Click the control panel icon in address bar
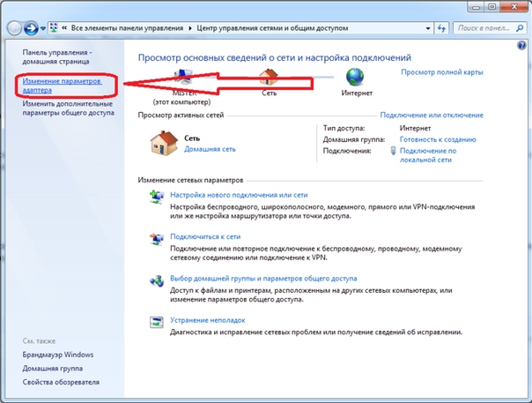The image size is (532, 403). (54, 28)
